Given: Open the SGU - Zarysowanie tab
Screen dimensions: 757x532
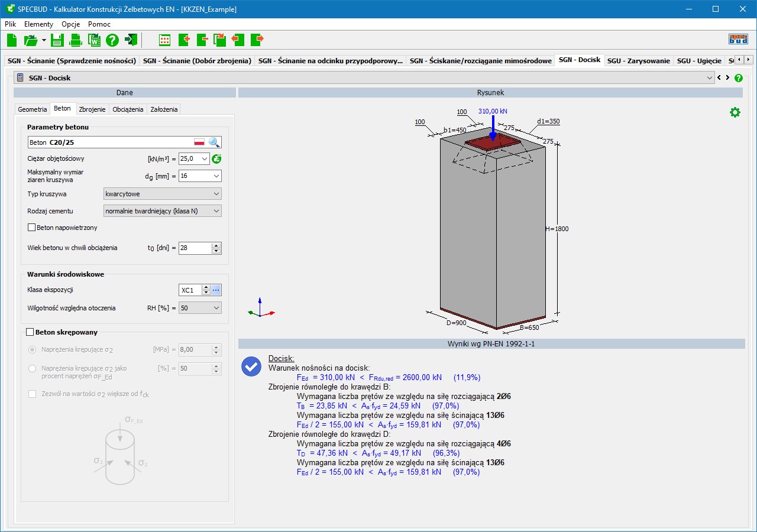Looking at the screenshot, I should click(638, 61).
